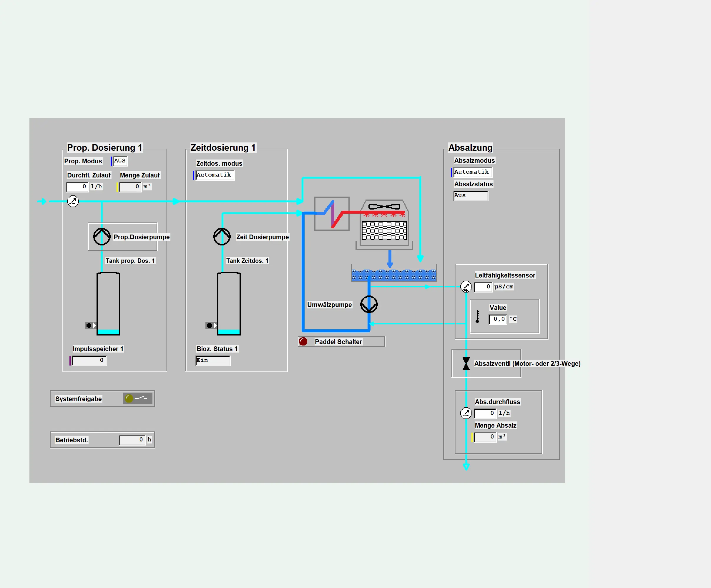
Task: Click the Betriebstd. hours value field
Action: point(132,440)
